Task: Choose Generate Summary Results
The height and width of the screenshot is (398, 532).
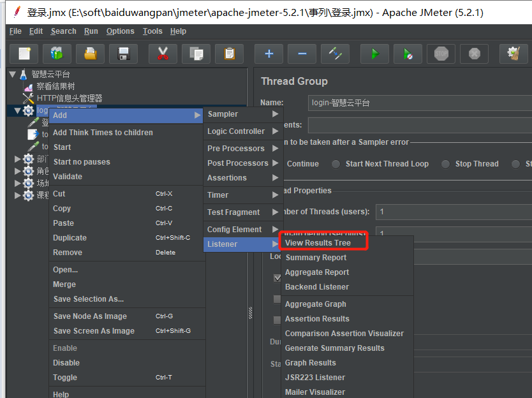Action: click(x=348, y=348)
